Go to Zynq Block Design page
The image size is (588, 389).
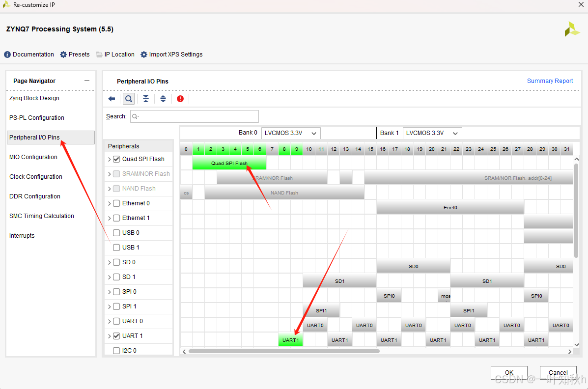pyautogui.click(x=34, y=98)
